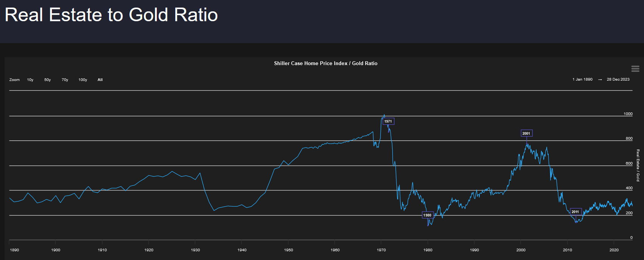
Task: Click the Shiller Case Home Price Index title
Action: [x=326, y=64]
